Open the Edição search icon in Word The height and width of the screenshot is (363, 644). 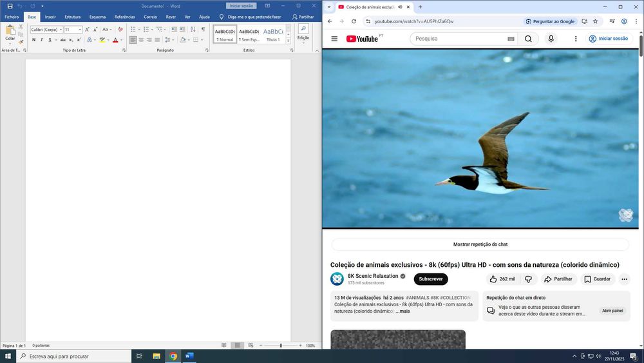coord(303,29)
